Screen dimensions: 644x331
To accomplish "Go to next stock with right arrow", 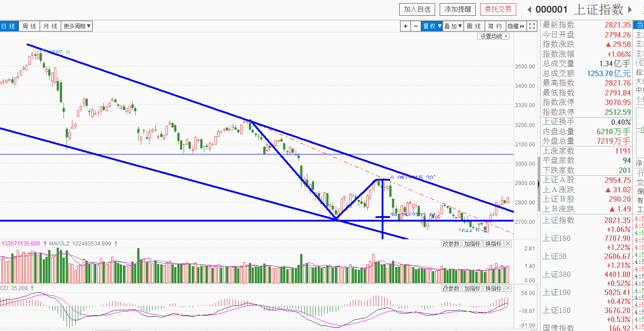I will (x=630, y=9).
